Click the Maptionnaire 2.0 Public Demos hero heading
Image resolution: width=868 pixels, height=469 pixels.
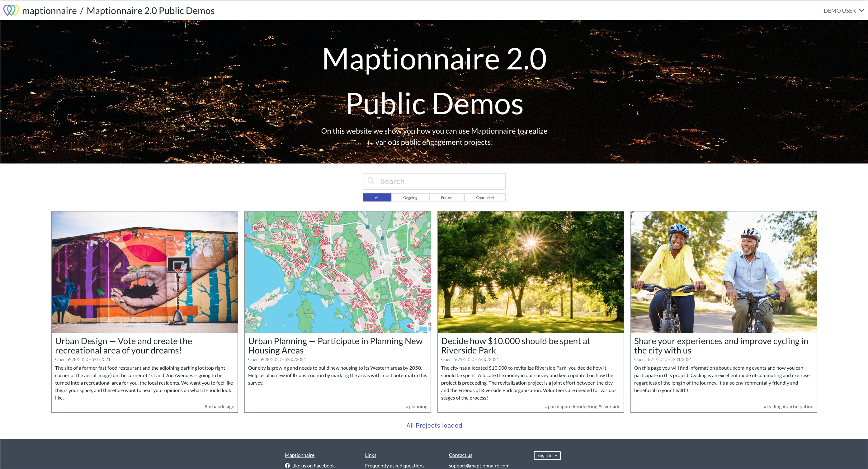pos(434,81)
